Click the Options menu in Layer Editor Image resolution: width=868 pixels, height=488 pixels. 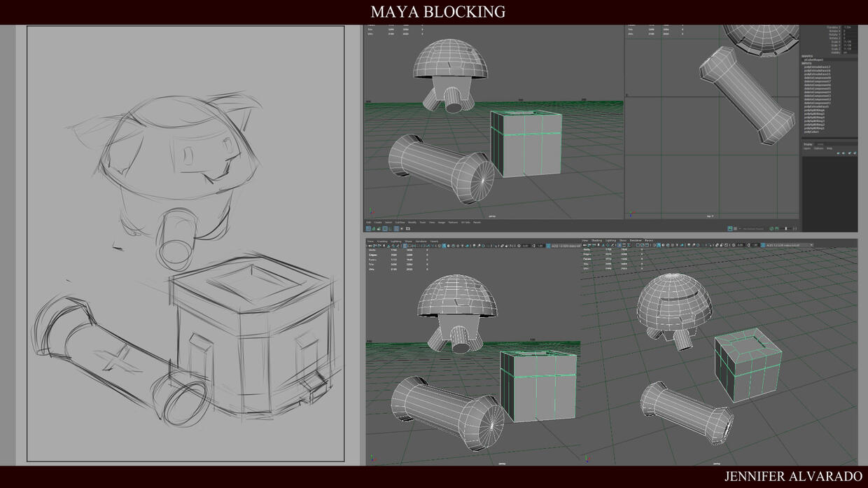click(818, 148)
